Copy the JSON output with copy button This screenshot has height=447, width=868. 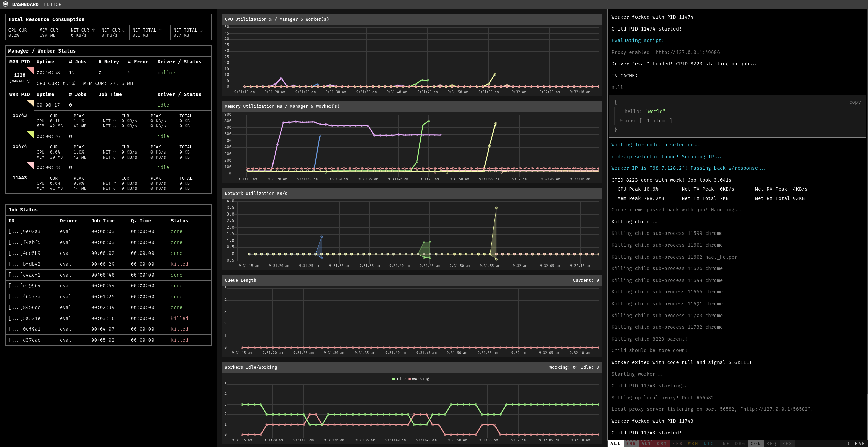pos(855,102)
